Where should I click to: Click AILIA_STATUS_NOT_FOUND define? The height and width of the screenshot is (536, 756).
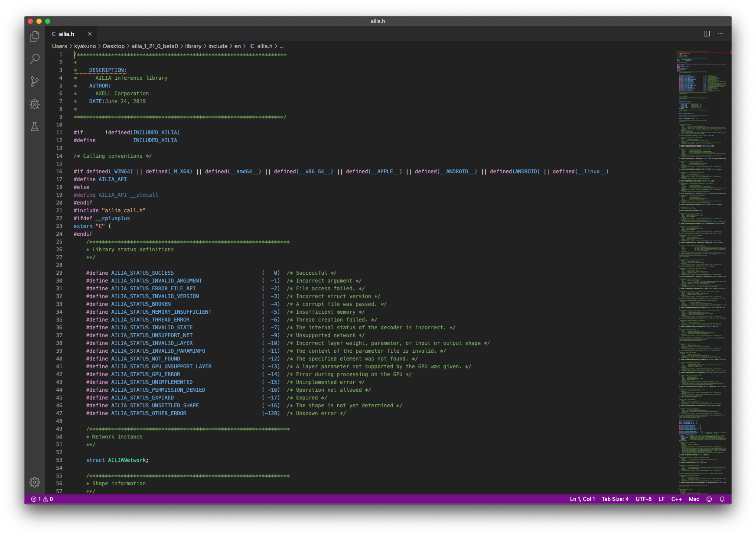(146, 359)
